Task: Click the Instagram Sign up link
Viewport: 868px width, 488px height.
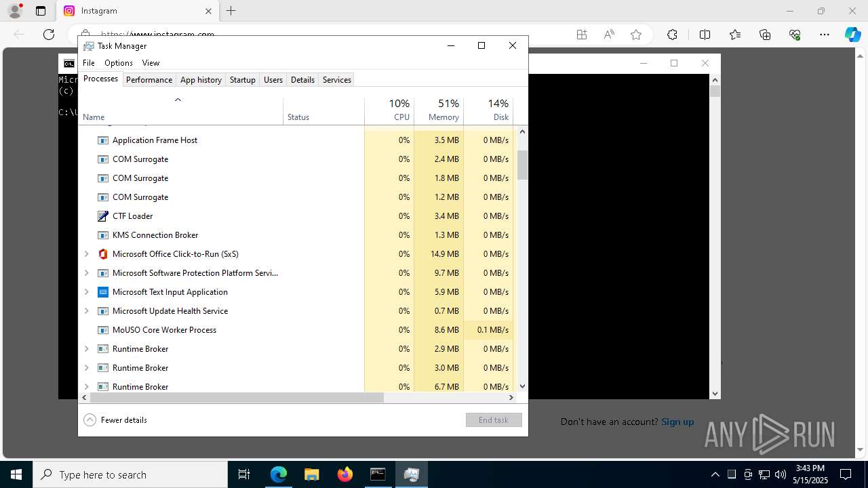Action: (x=677, y=422)
